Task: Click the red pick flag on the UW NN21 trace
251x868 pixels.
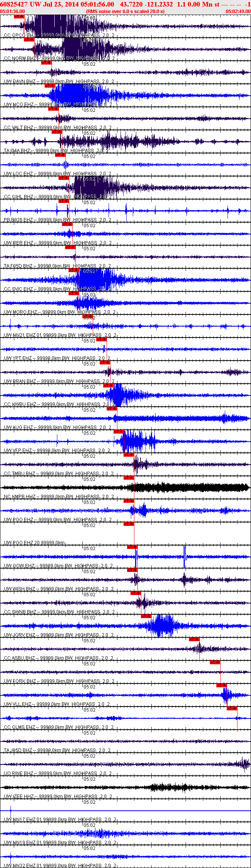Action: (88, 316)
